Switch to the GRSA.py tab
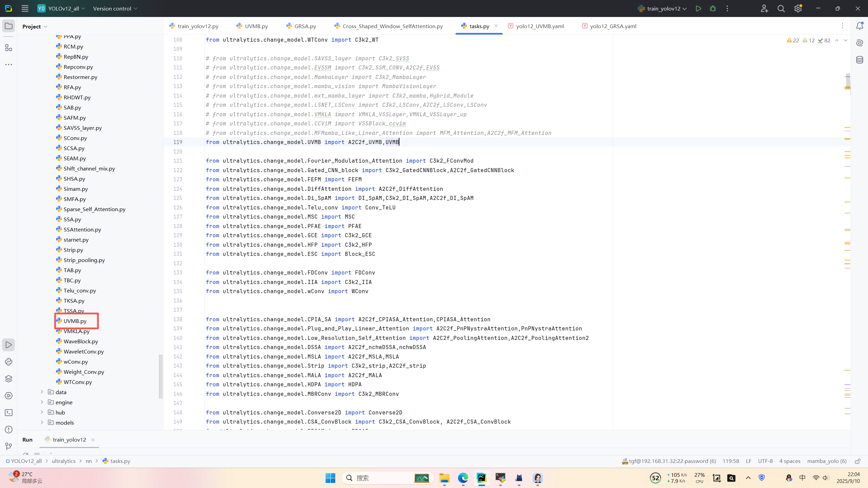 [x=305, y=26]
